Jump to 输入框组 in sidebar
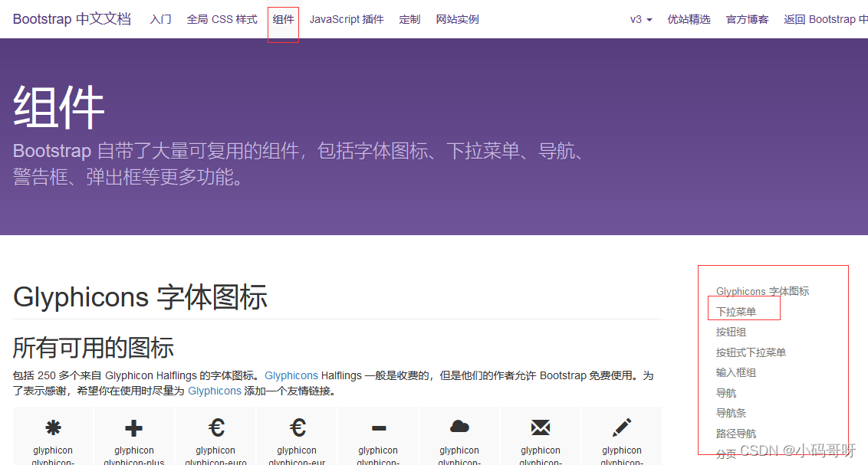This screenshot has width=868, height=465. (735, 372)
